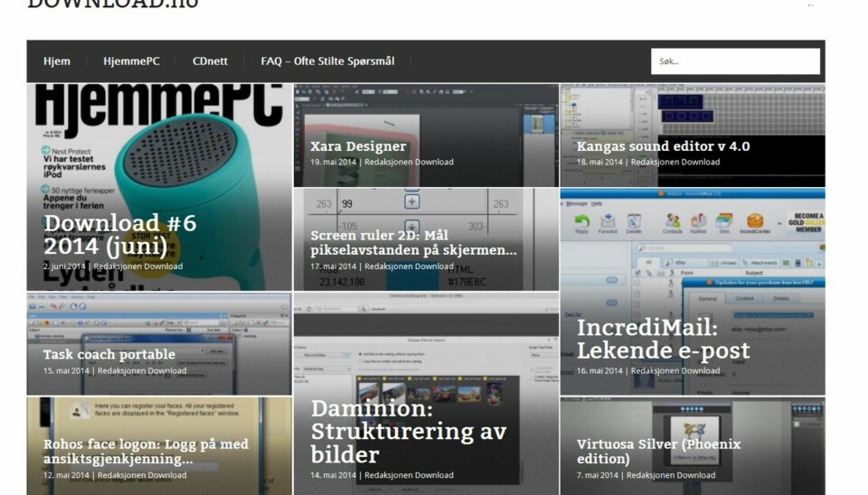
Task: Click the '16. mai 2014' date text
Action: [x=599, y=371]
